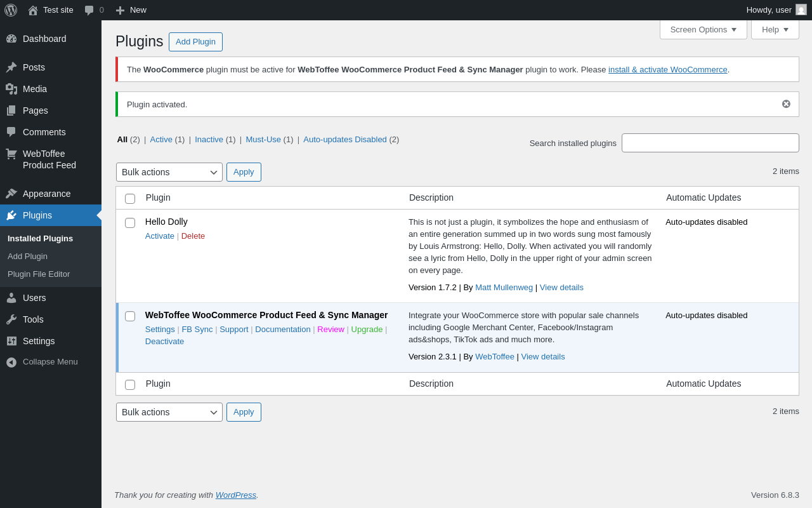Viewport: 812px width, 508px height.
Task: Check the Hello Dolly plugin checkbox
Action: point(130,223)
